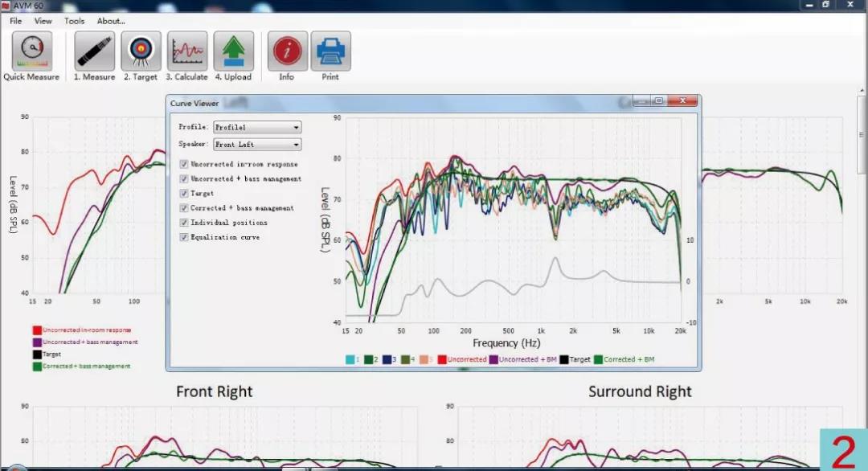This screenshot has width=868, height=471.
Task: Click the AVM 60 title bar app icon
Action: click(6, 6)
